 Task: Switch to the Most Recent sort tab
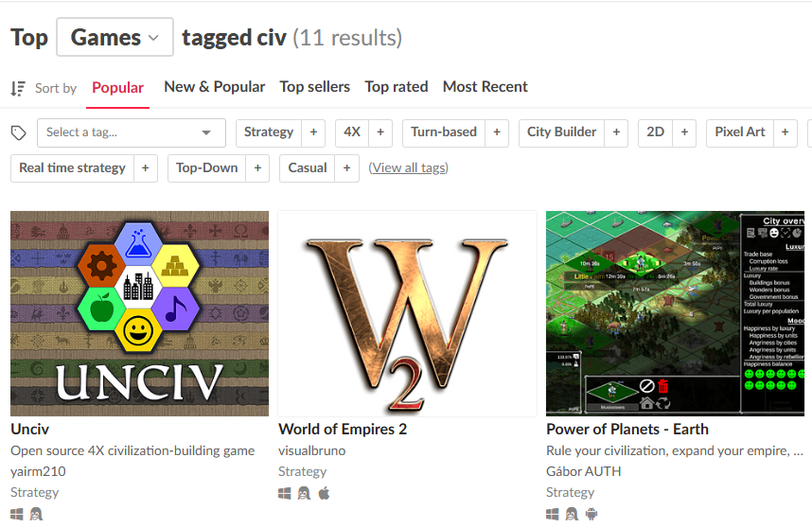pyautogui.click(x=485, y=87)
